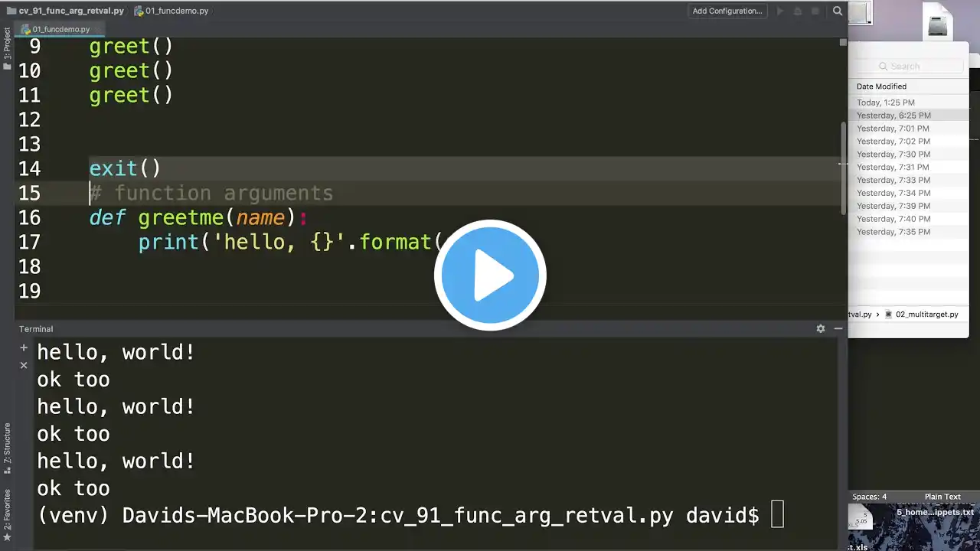Open the Structure tool window tab

pyautogui.click(x=7, y=447)
